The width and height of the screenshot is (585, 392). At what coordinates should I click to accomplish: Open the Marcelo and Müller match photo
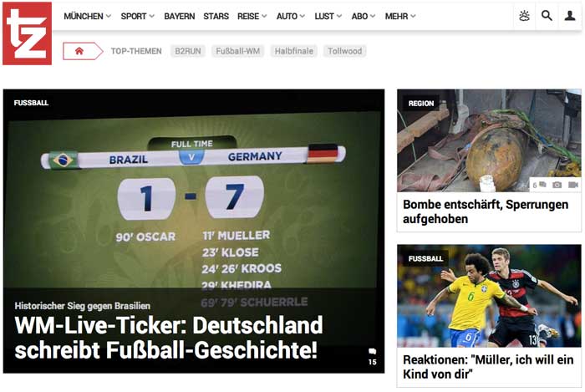click(x=489, y=296)
